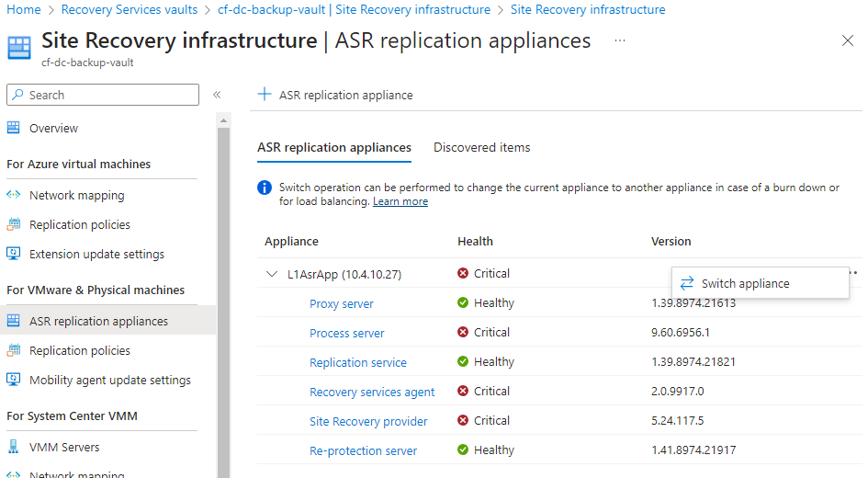Click the Critical icon for Site Recovery provider
This screenshot has height=478, width=868.
[x=463, y=420]
